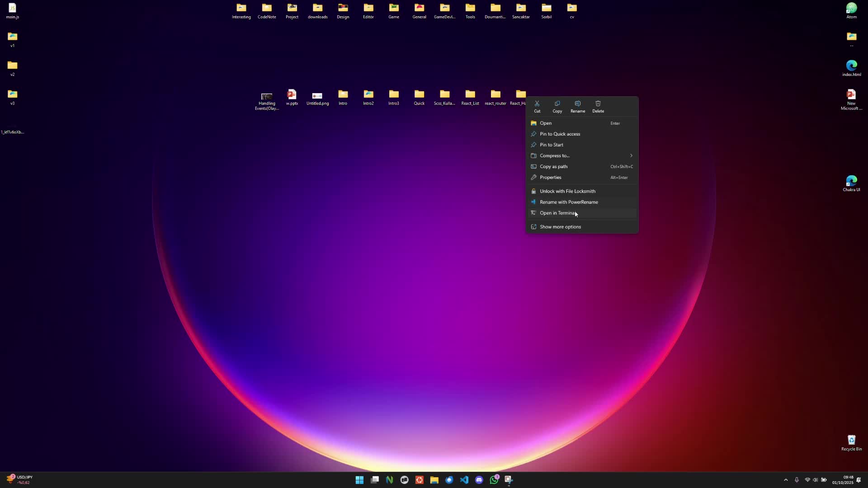Select Copy as path
The width and height of the screenshot is (868, 488).
(553, 166)
